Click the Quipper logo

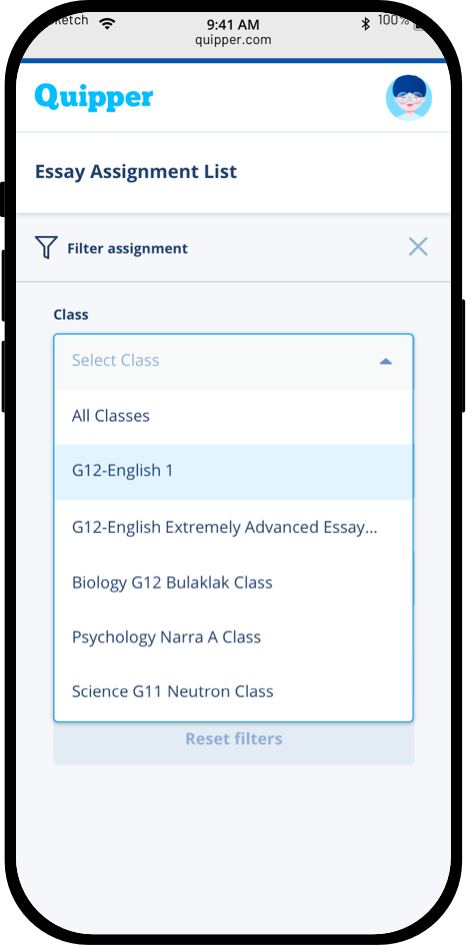tap(94, 98)
